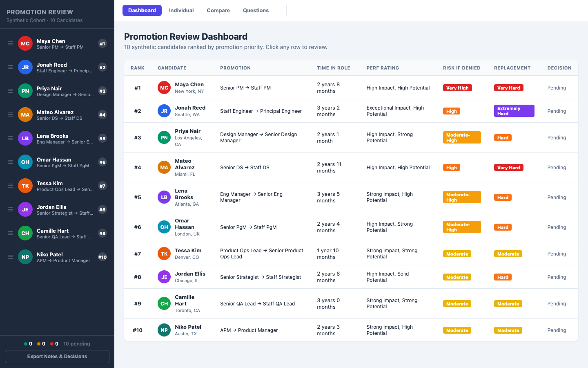
Task: Click the LB avatar in the sidebar
Action: (25, 138)
